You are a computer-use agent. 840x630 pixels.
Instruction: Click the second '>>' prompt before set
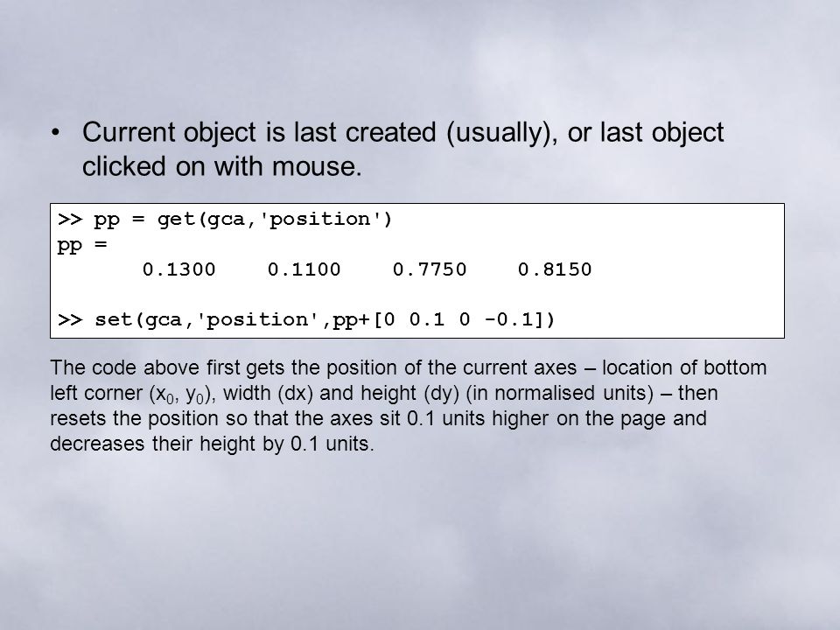pos(70,320)
